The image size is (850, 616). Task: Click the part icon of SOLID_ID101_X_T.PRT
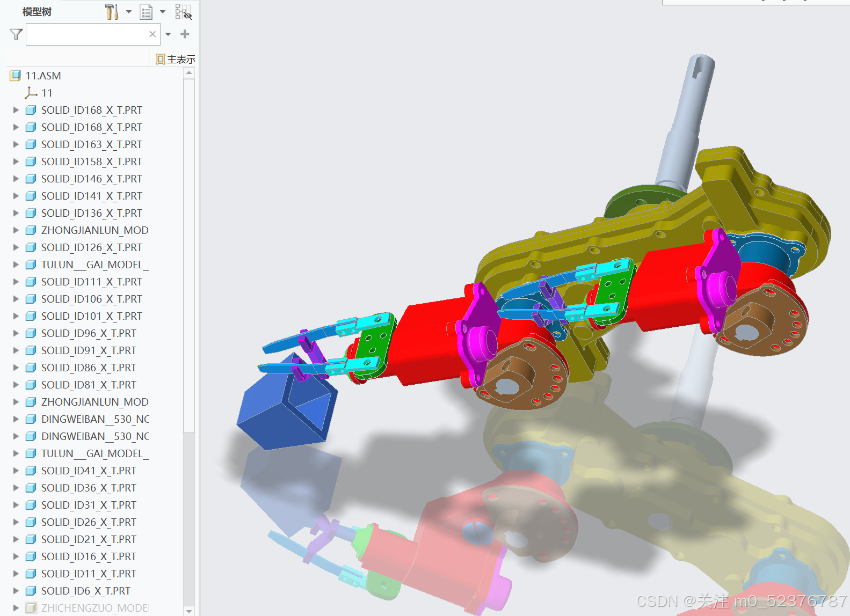tap(31, 316)
